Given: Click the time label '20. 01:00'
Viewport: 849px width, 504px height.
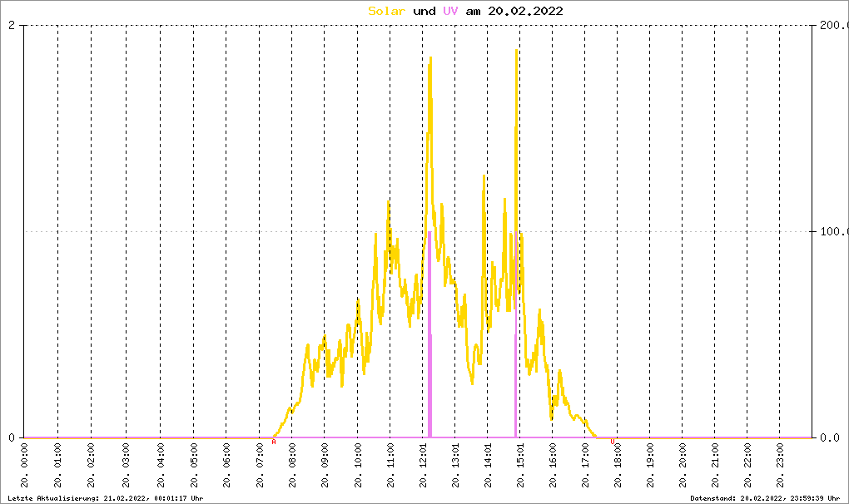Looking at the screenshot, I should coord(58,466).
